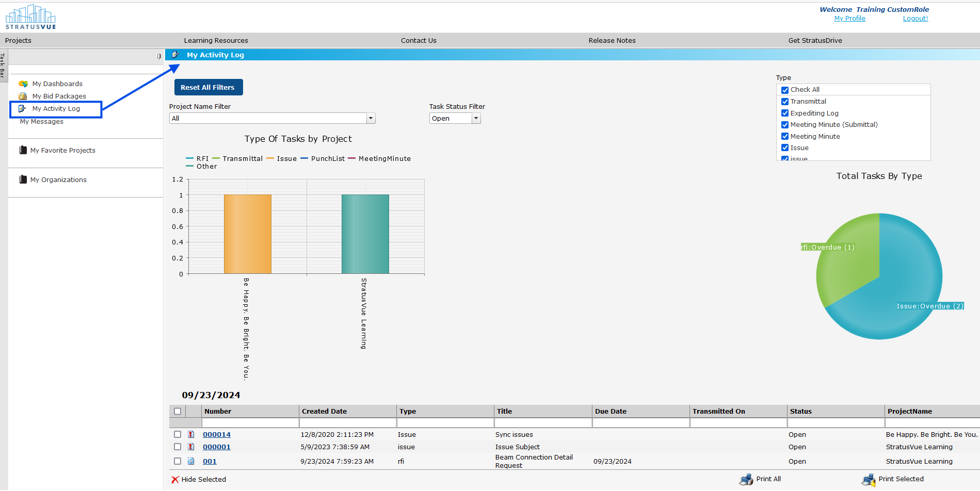Click the Issue legend color marker
Screen dimensions: 980x491
pyautogui.click(x=270, y=158)
